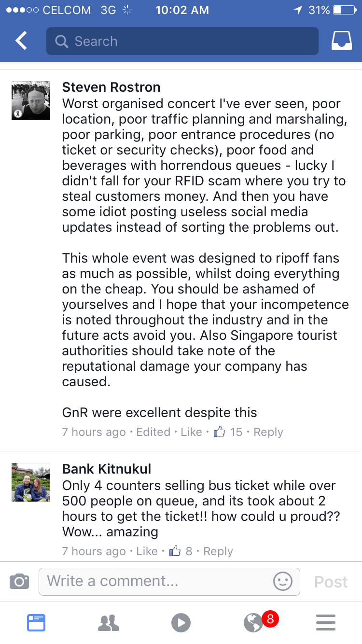Reply to Bank Kitnukul's comment

pos(218,551)
